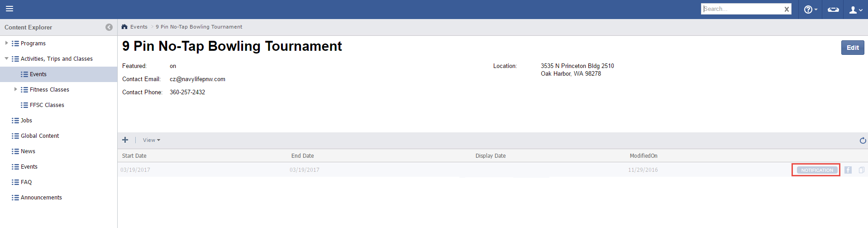Open the inbox tray icon
Screen dimensions: 868x228
833,10
